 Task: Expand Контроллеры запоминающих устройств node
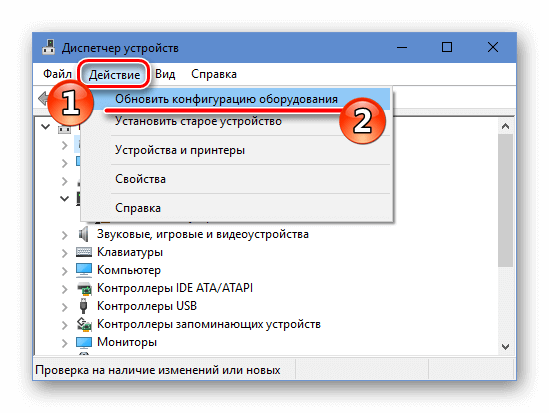pyautogui.click(x=64, y=325)
